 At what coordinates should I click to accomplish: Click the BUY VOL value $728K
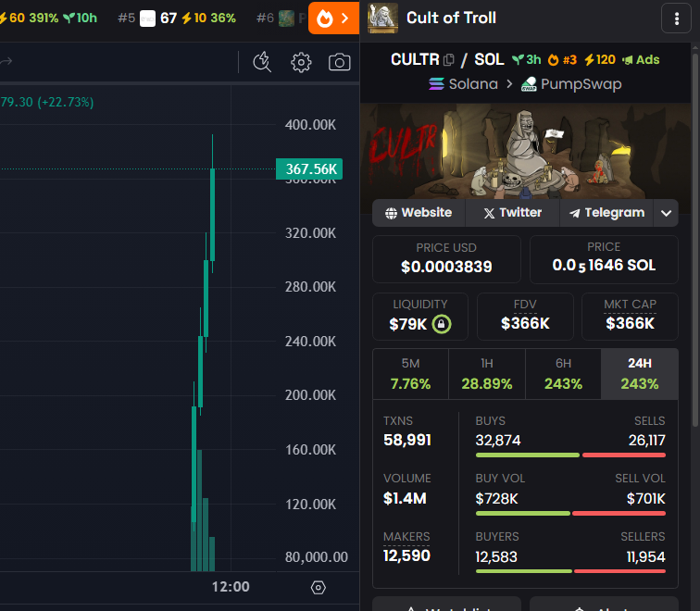496,499
